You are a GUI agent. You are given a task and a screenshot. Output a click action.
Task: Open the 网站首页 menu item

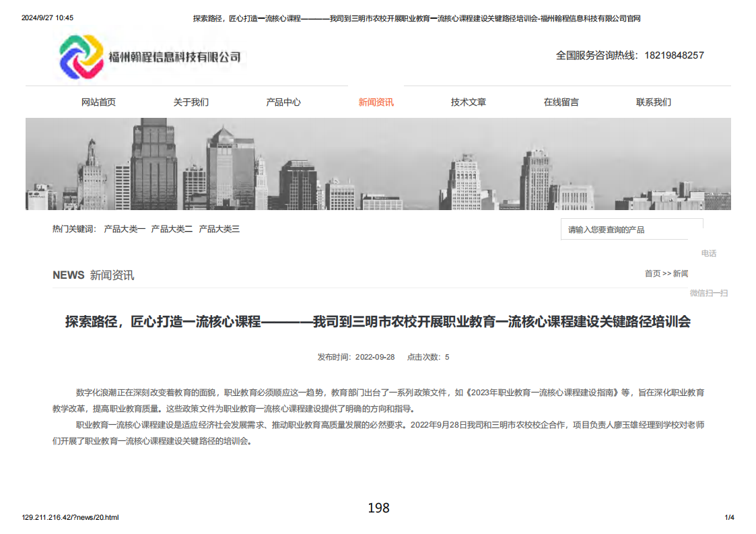click(98, 102)
